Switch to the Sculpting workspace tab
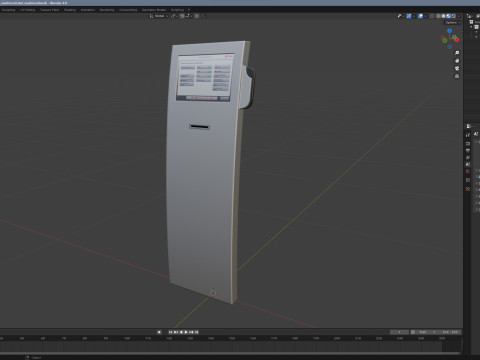The width and height of the screenshot is (480, 360). [8, 10]
